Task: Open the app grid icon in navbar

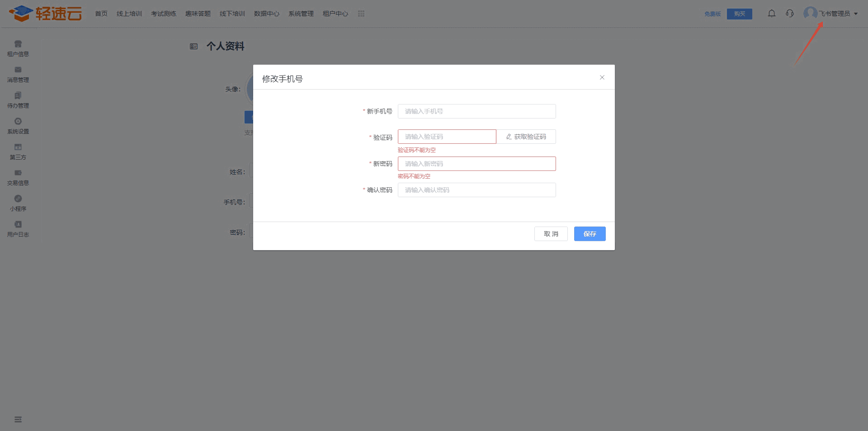Action: pos(361,14)
